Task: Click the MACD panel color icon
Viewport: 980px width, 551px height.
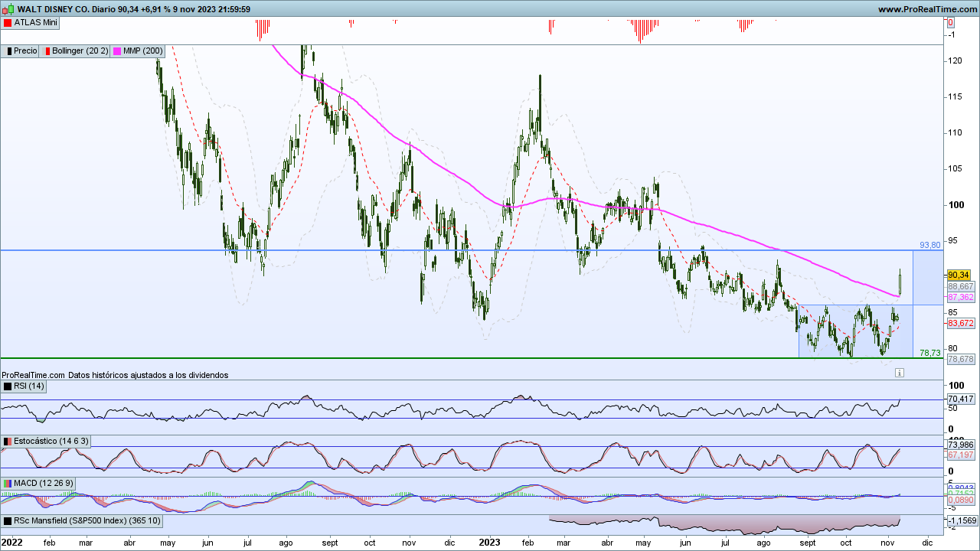Action: pos(7,484)
